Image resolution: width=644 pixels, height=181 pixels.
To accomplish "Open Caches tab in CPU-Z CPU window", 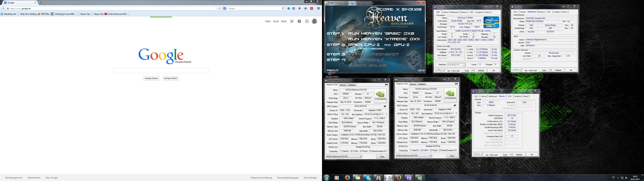I will pyautogui.click(x=445, y=12).
